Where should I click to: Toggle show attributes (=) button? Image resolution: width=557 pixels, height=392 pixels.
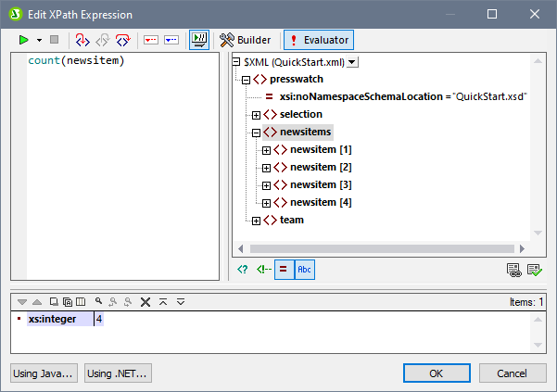coord(284,270)
